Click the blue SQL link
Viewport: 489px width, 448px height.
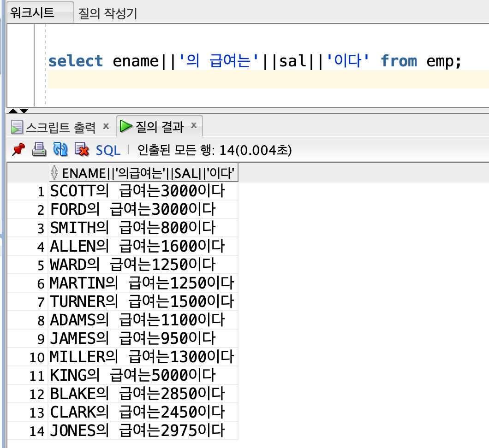coord(108,150)
